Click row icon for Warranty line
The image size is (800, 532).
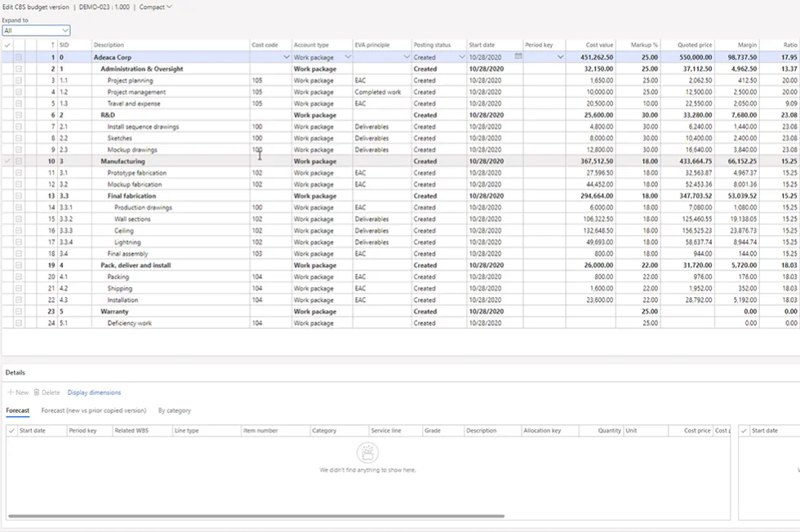coord(19,312)
